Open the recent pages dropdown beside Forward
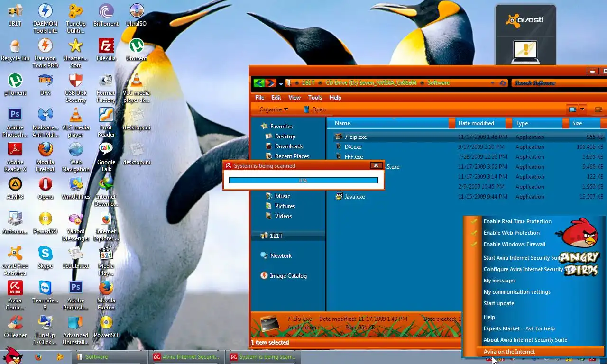Viewport: 607px width, 364px height. point(280,84)
